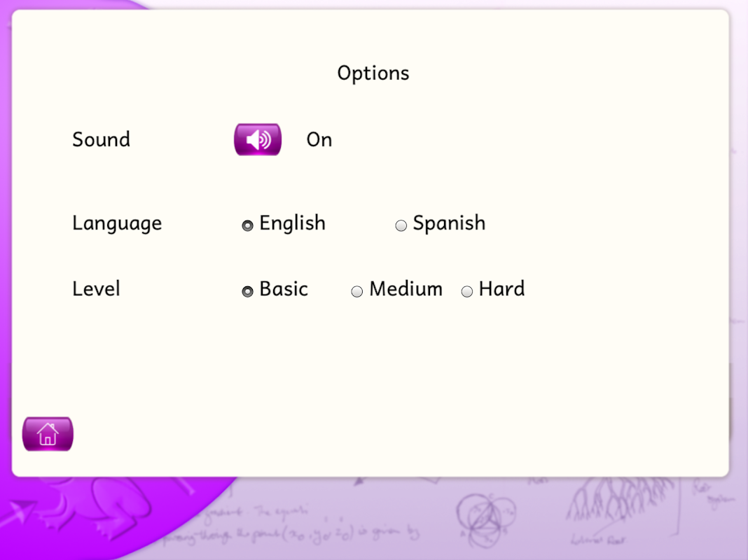Pick the Medium level radio circle
748x560 pixels.
click(x=357, y=291)
